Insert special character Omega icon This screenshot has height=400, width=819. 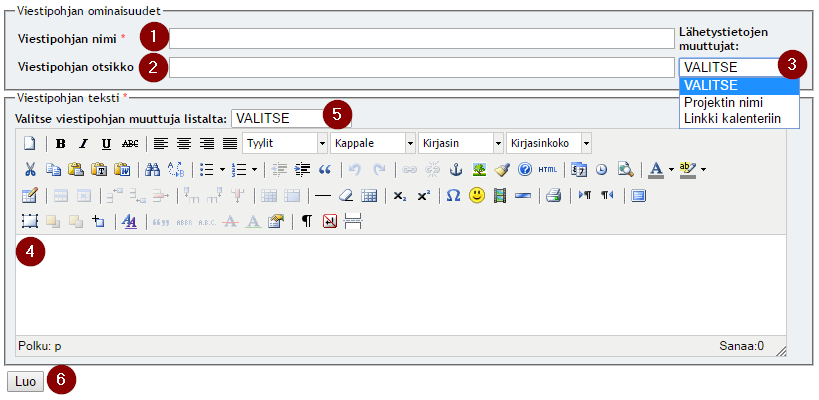[x=454, y=196]
